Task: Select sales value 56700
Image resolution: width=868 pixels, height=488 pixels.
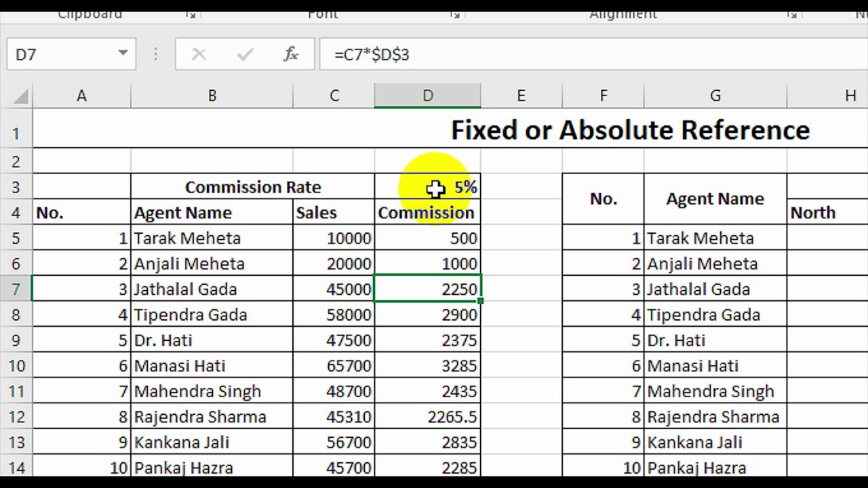Action: pyautogui.click(x=334, y=443)
